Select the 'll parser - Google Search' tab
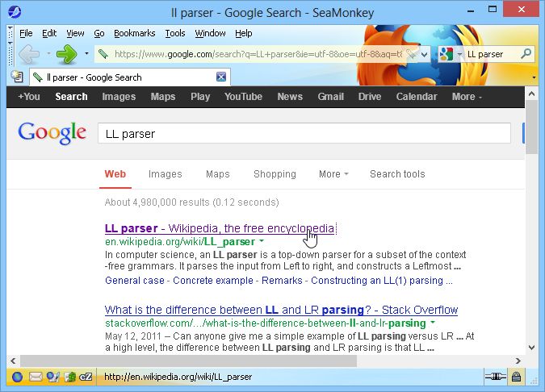 tap(130, 77)
